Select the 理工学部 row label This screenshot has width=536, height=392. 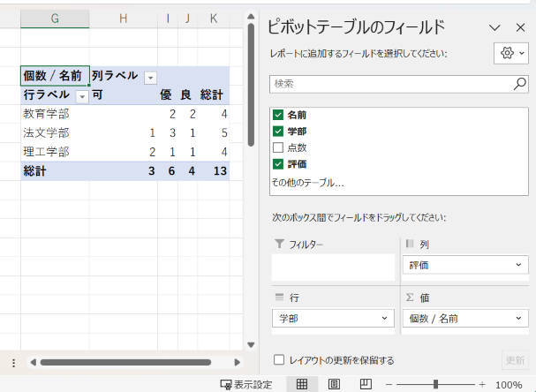click(x=55, y=152)
